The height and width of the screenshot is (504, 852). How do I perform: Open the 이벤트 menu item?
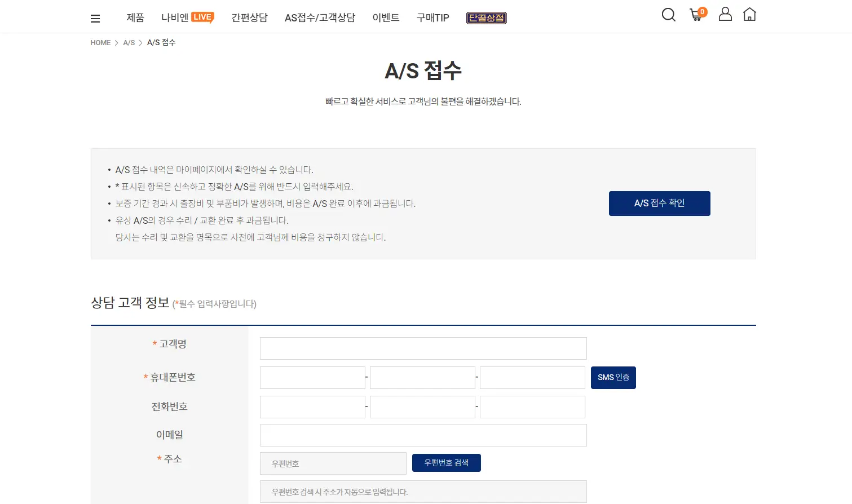(x=386, y=17)
